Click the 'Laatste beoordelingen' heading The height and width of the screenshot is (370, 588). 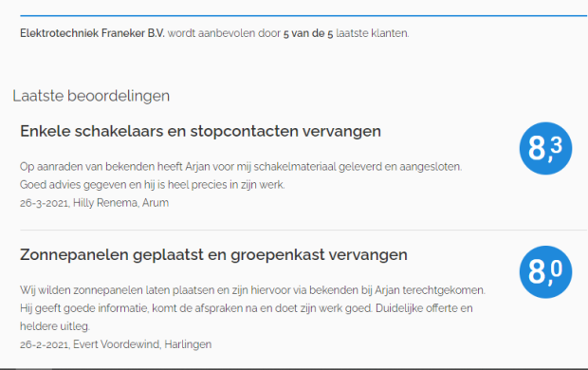(x=91, y=96)
